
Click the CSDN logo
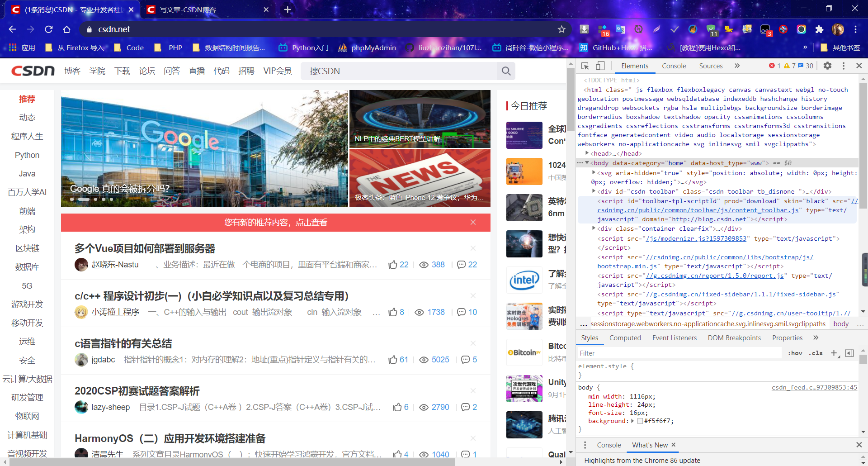point(33,71)
